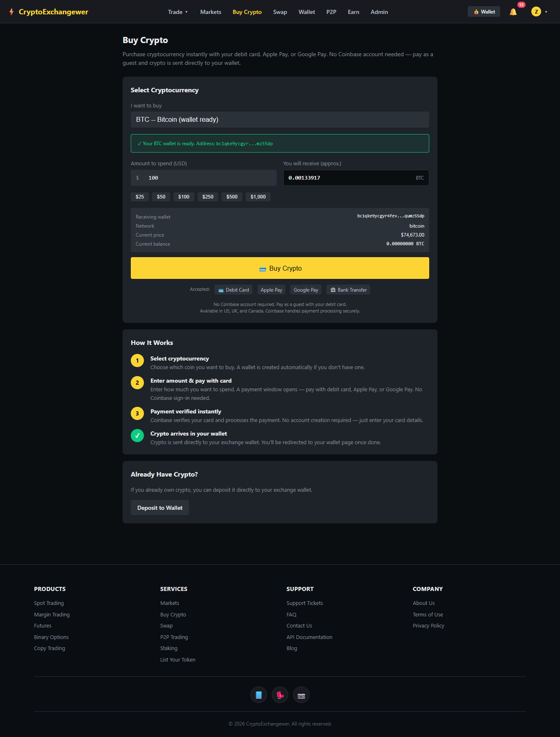
Task: Open API Documentation footer link
Action: click(310, 637)
